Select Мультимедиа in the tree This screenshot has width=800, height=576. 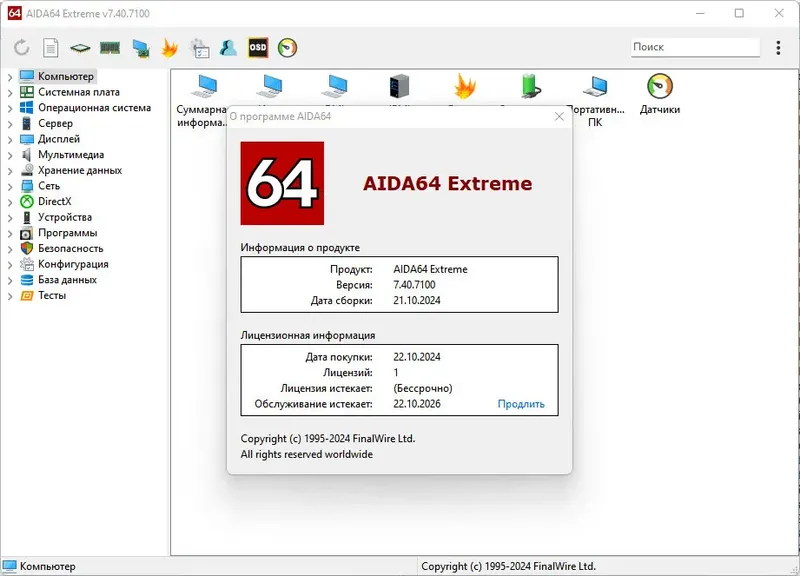[x=71, y=155]
